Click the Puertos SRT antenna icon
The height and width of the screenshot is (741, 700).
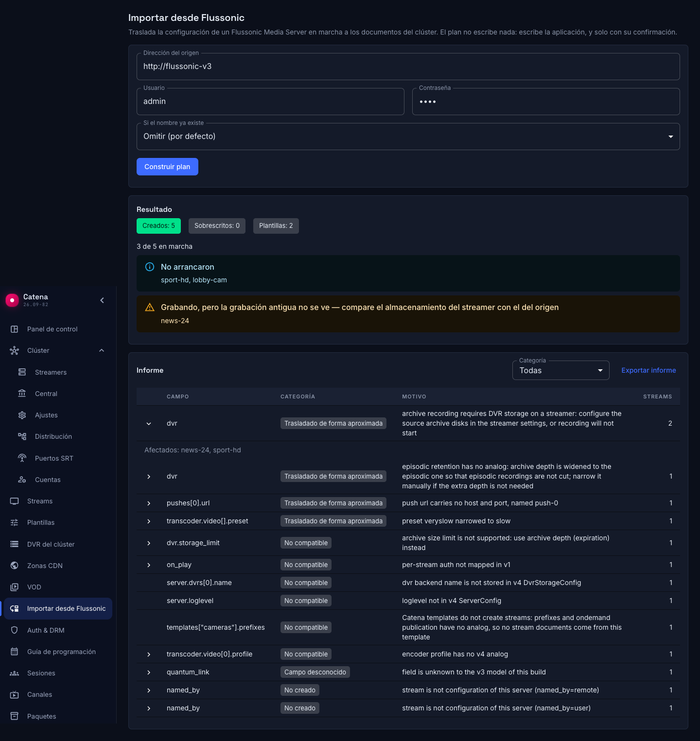22,458
